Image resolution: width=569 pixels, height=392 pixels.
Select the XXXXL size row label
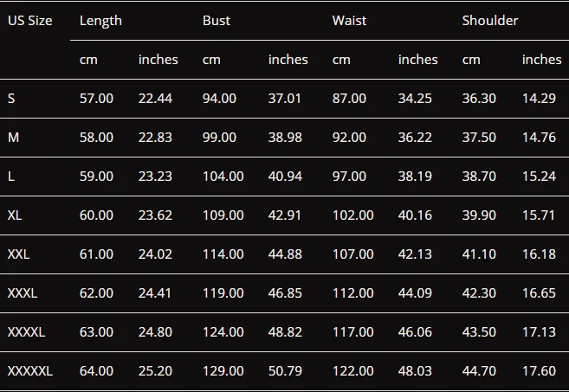27,332
